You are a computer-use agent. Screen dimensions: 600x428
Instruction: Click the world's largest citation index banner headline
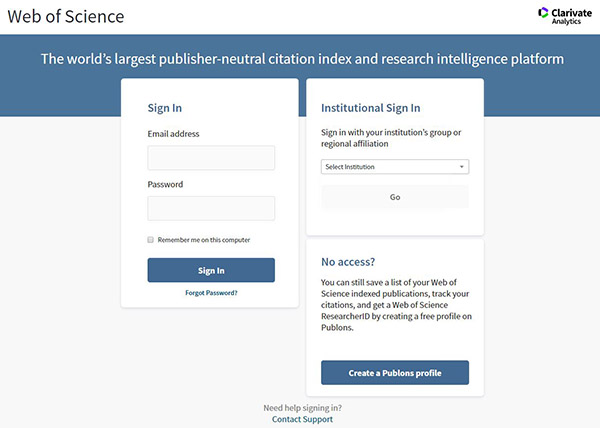[302, 59]
